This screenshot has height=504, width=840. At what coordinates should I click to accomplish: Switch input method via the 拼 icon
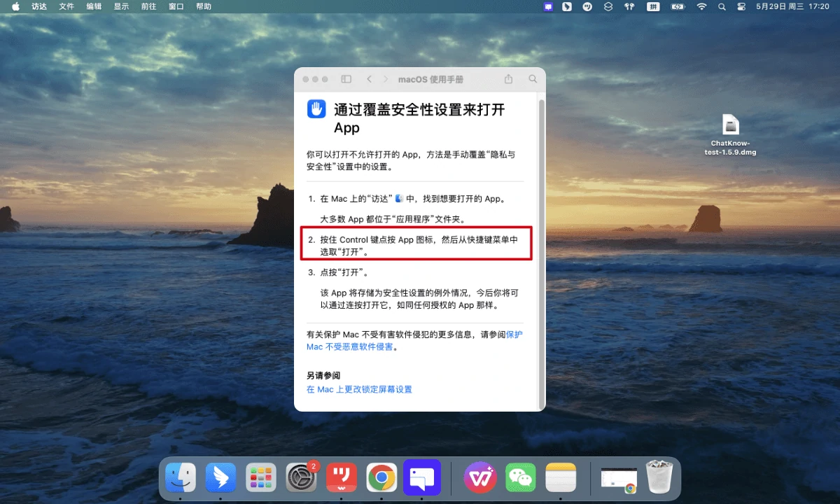[x=653, y=6]
